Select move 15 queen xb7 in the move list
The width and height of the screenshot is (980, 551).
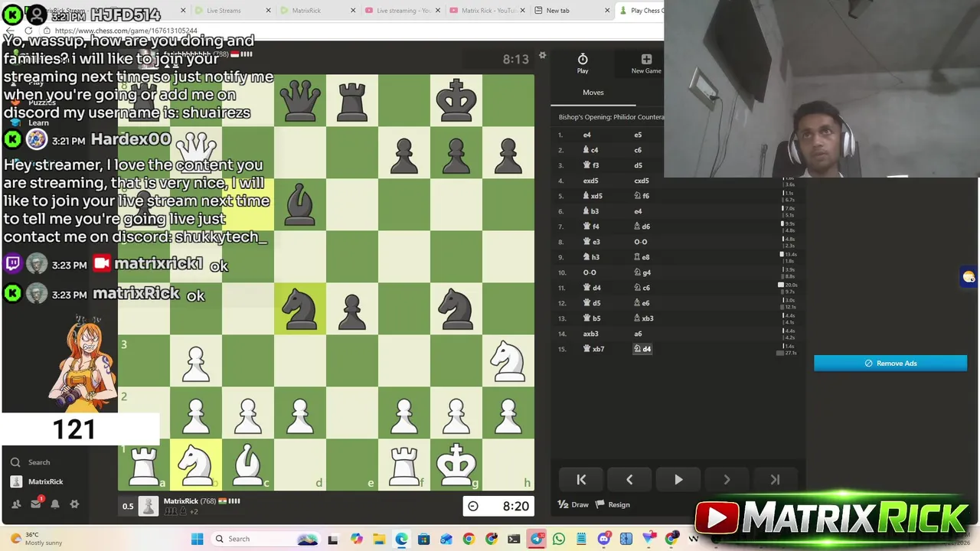tap(593, 349)
